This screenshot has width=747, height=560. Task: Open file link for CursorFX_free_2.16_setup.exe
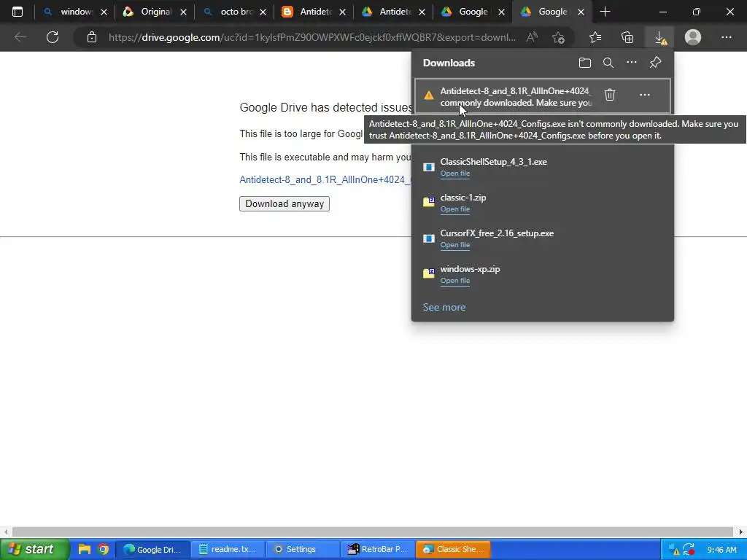pyautogui.click(x=455, y=245)
